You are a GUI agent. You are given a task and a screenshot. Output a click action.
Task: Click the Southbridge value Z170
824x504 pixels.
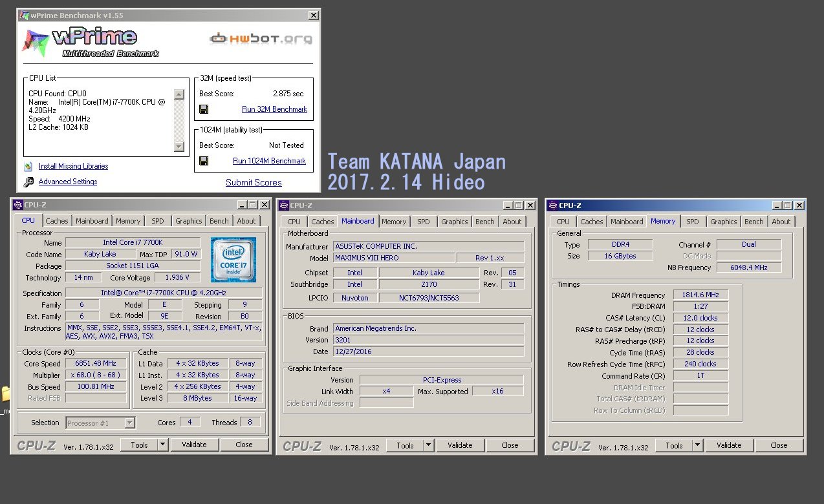coord(429,284)
